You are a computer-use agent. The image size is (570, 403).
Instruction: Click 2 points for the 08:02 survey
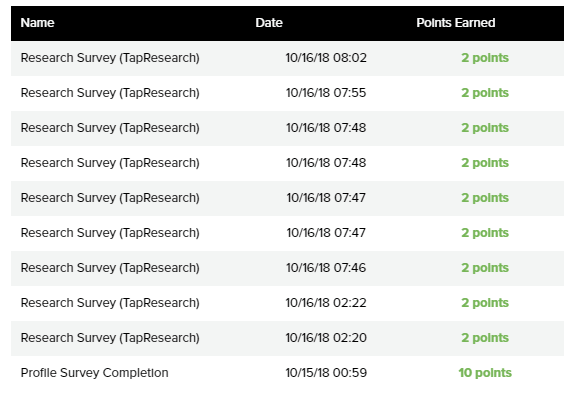coord(485,58)
